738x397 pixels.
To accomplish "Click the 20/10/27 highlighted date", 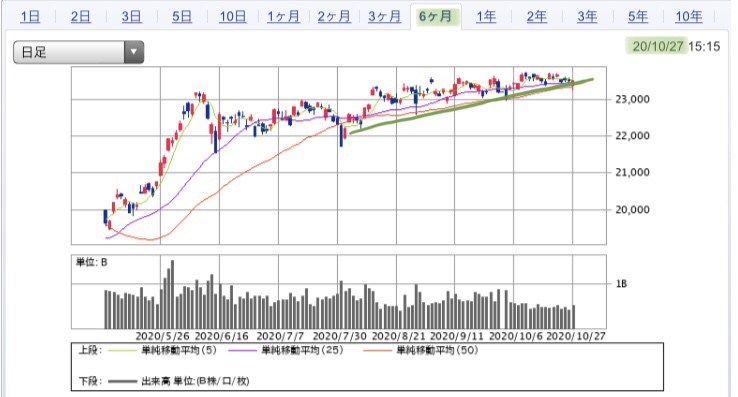I will (x=657, y=46).
